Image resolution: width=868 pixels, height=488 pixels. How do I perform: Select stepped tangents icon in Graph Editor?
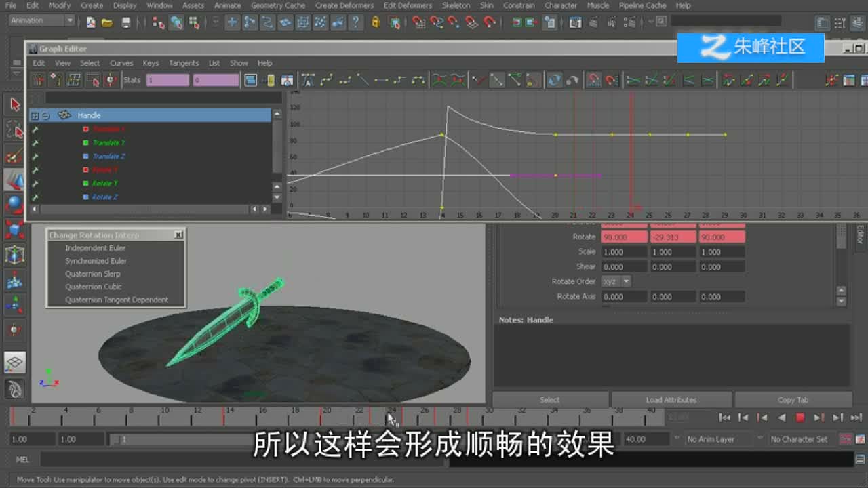(x=399, y=80)
